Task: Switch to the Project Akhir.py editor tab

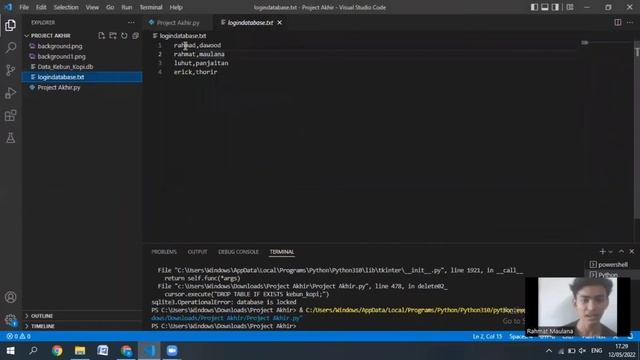Action: (178, 22)
